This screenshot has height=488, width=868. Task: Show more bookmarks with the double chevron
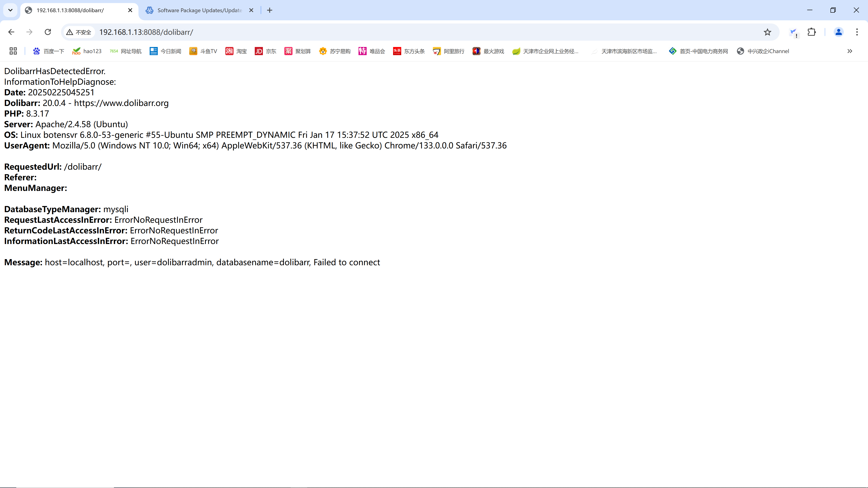click(850, 51)
